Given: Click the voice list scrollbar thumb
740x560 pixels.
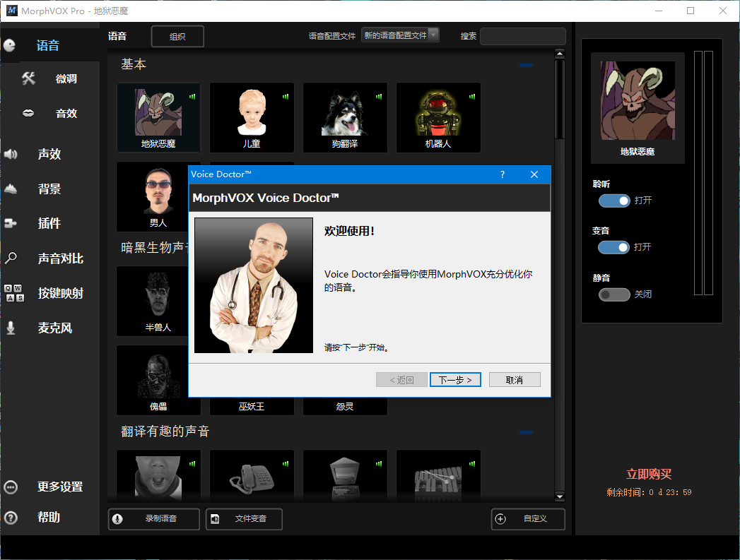Looking at the screenshot, I should click(x=560, y=99).
